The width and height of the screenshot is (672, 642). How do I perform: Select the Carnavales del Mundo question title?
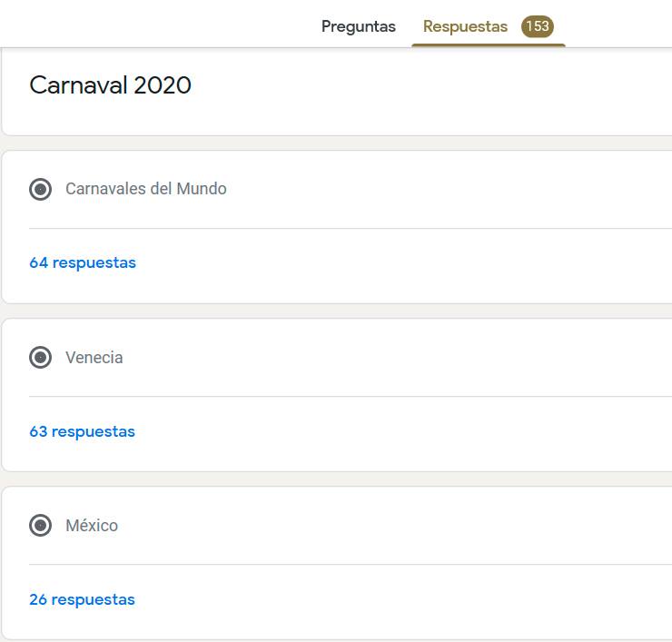(x=146, y=189)
